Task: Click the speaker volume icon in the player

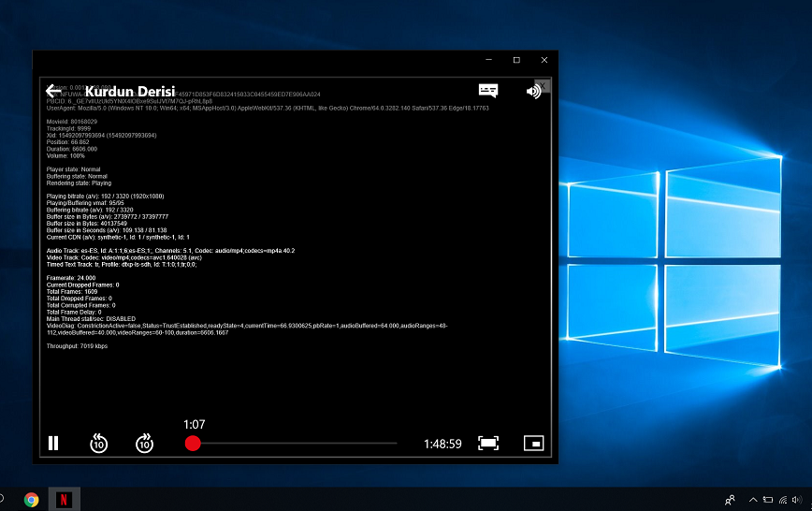Action: [533, 92]
